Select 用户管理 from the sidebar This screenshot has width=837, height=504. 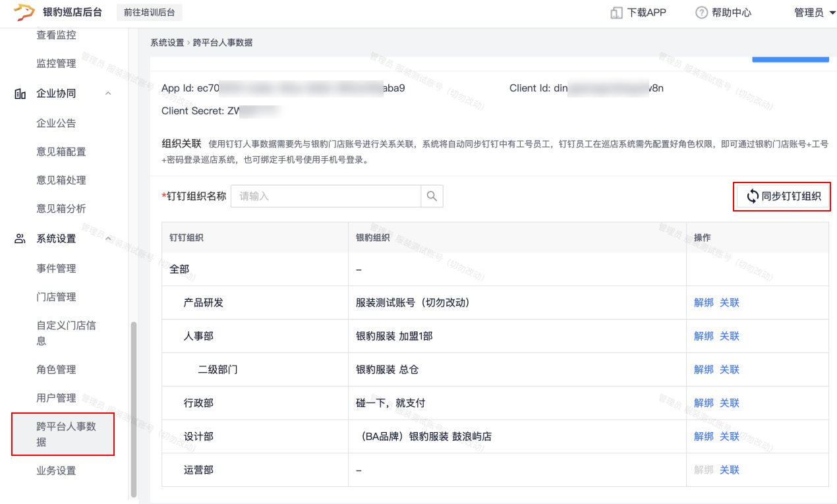(56, 398)
